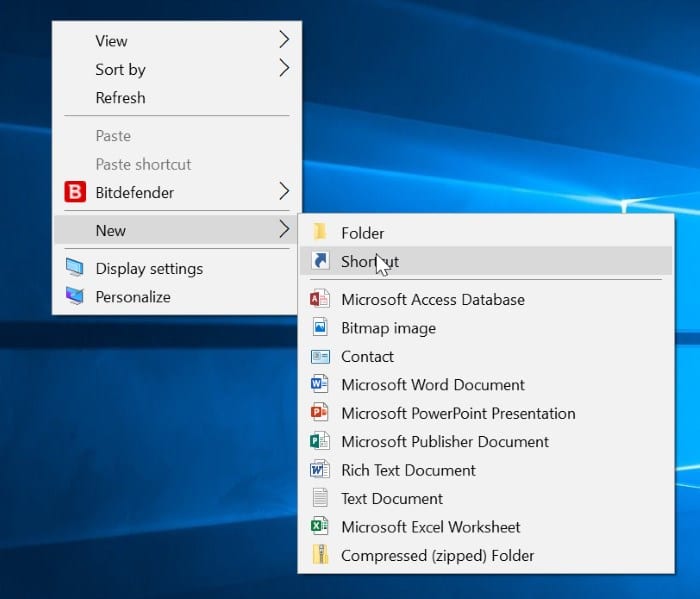This screenshot has width=700, height=599.
Task: Create a new Folder
Action: [x=486, y=233]
